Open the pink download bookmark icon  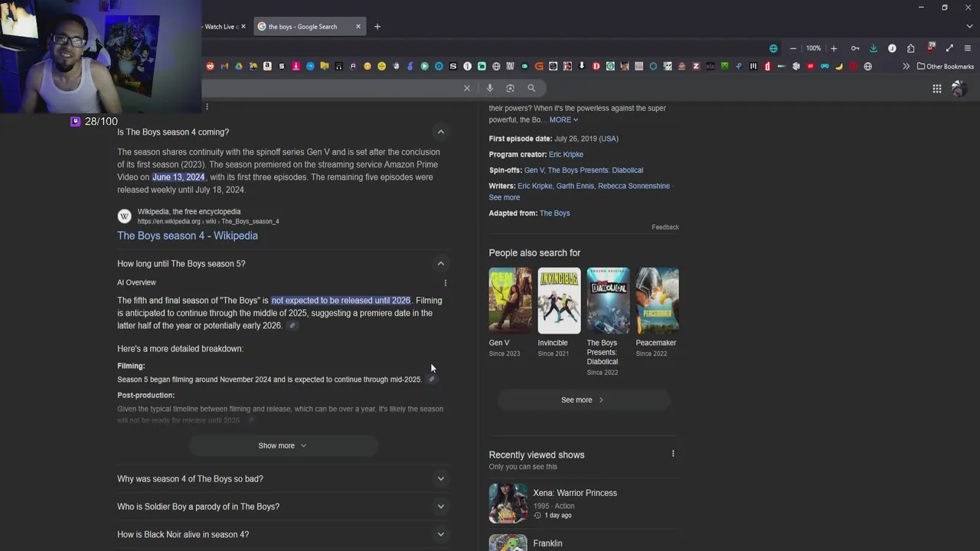[x=296, y=67]
